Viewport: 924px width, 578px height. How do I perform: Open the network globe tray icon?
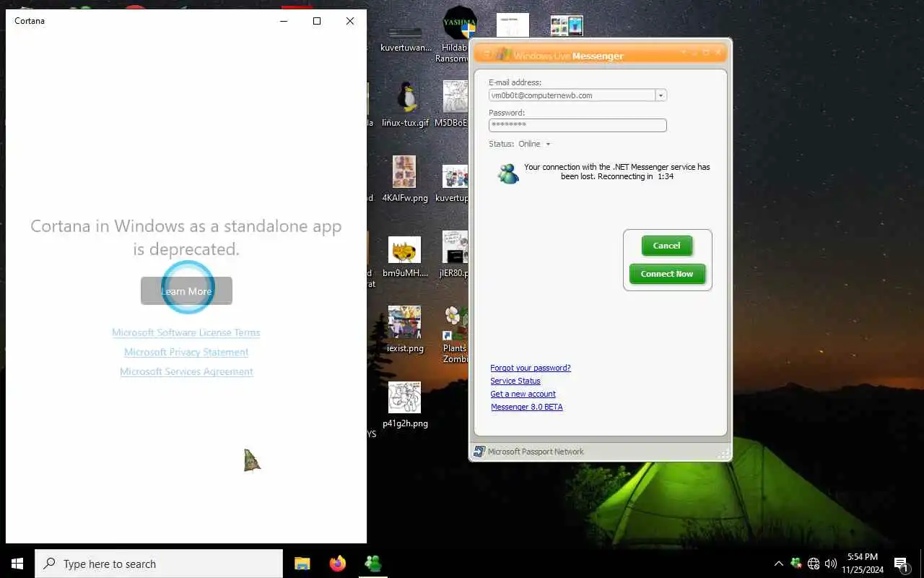pos(814,564)
